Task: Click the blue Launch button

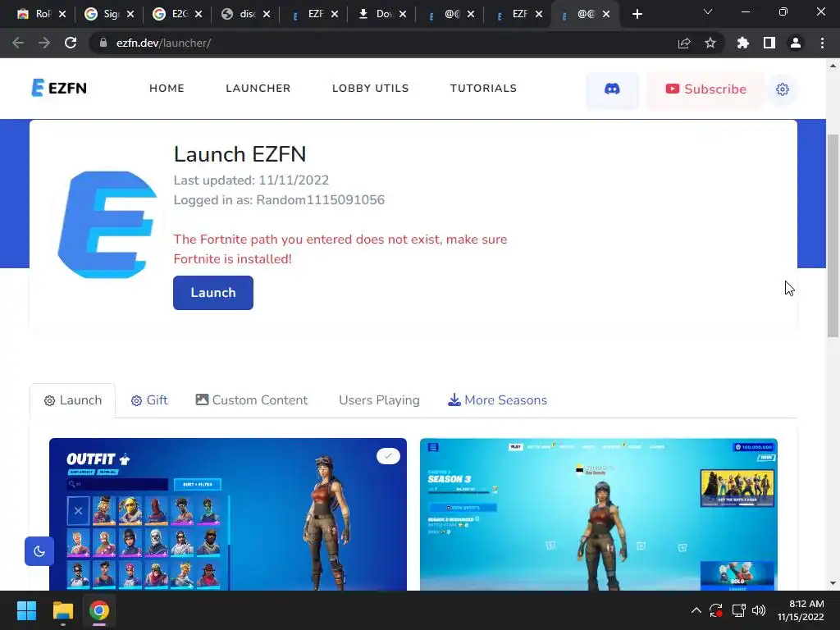Action: click(x=213, y=293)
